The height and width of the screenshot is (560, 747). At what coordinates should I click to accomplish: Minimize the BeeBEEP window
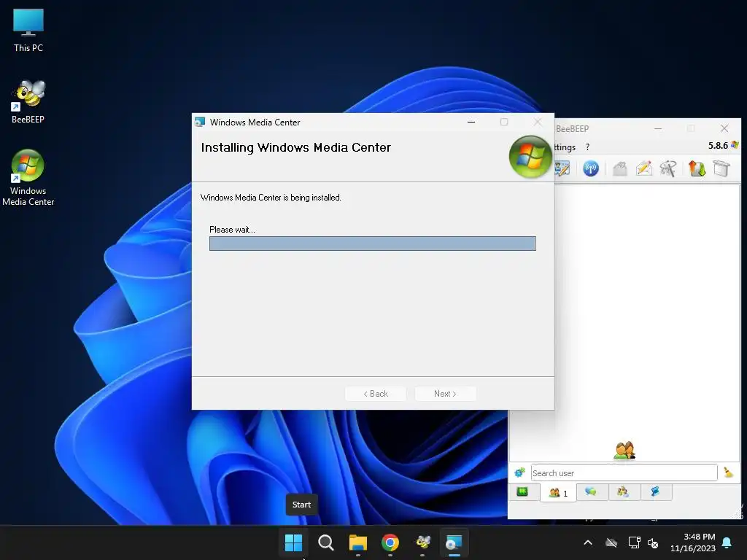click(658, 128)
